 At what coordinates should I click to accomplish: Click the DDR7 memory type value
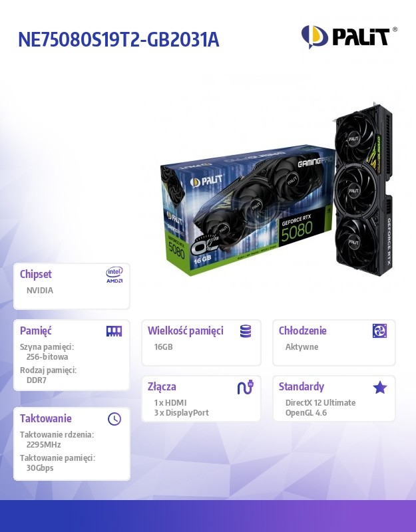coord(37,380)
